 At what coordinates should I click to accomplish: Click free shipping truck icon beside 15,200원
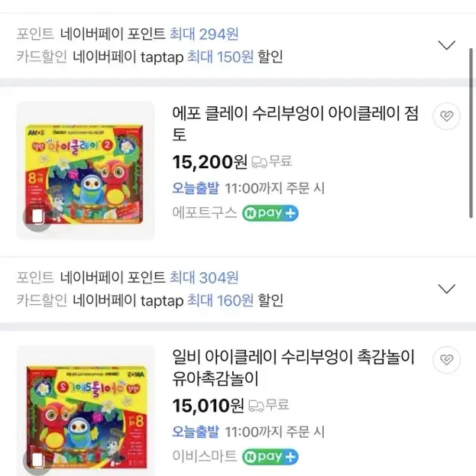pyautogui.click(x=259, y=162)
